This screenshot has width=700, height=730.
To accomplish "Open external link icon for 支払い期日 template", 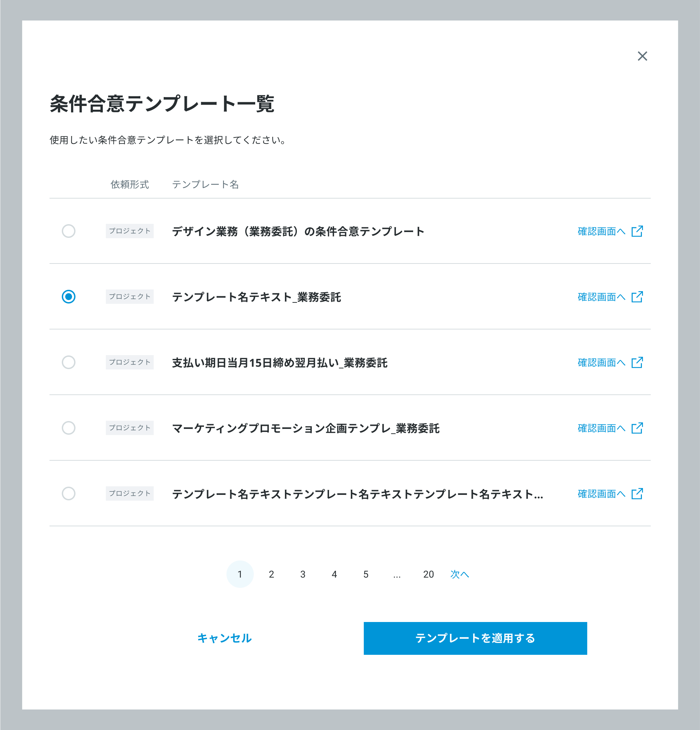I will coord(637,362).
